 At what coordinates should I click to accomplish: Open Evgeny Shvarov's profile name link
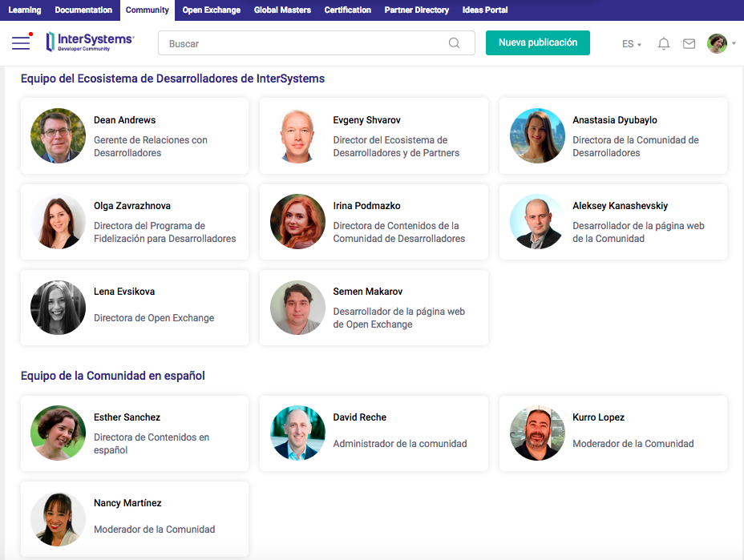coord(366,120)
